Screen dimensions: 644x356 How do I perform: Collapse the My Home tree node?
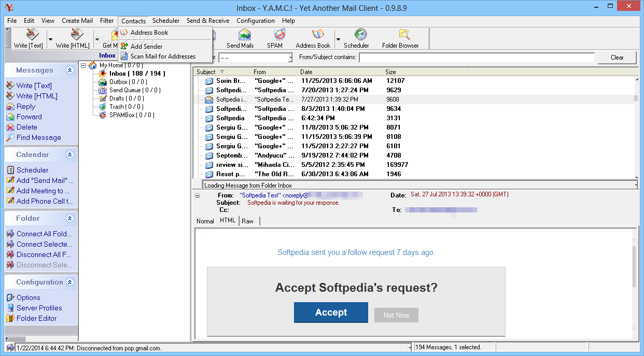pyautogui.click(x=83, y=65)
